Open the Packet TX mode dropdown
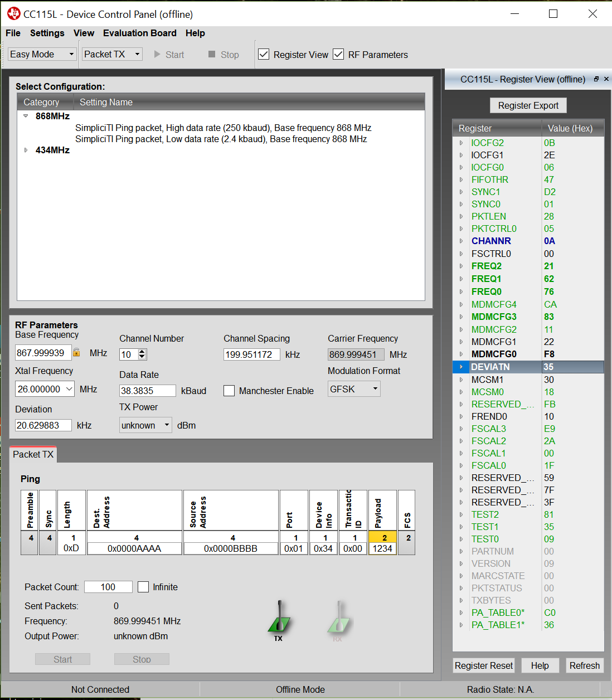The width and height of the screenshot is (612, 700). (112, 54)
